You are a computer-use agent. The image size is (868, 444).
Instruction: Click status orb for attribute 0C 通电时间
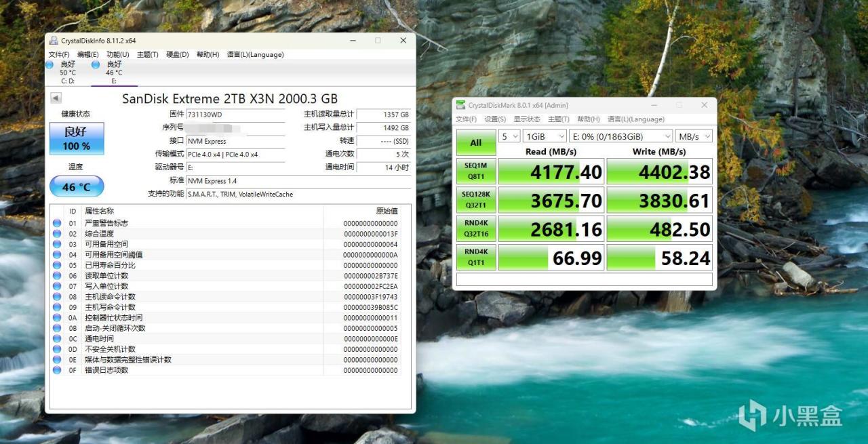click(57, 338)
